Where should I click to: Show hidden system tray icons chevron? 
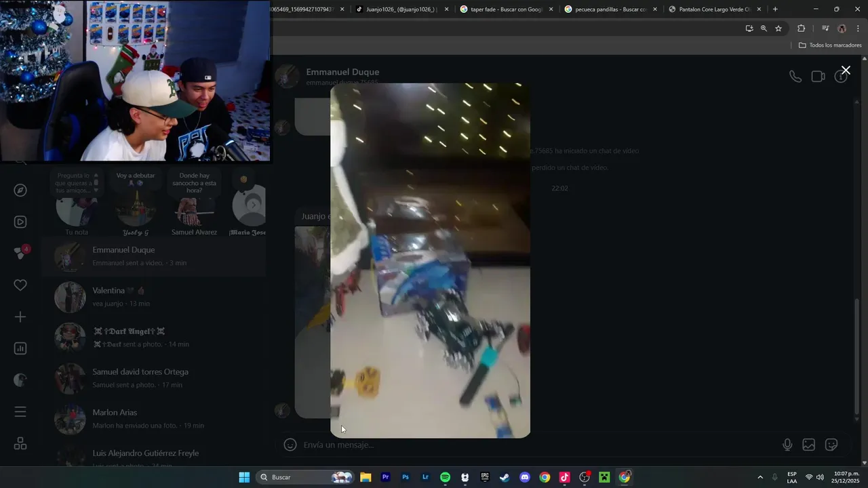coord(760,477)
